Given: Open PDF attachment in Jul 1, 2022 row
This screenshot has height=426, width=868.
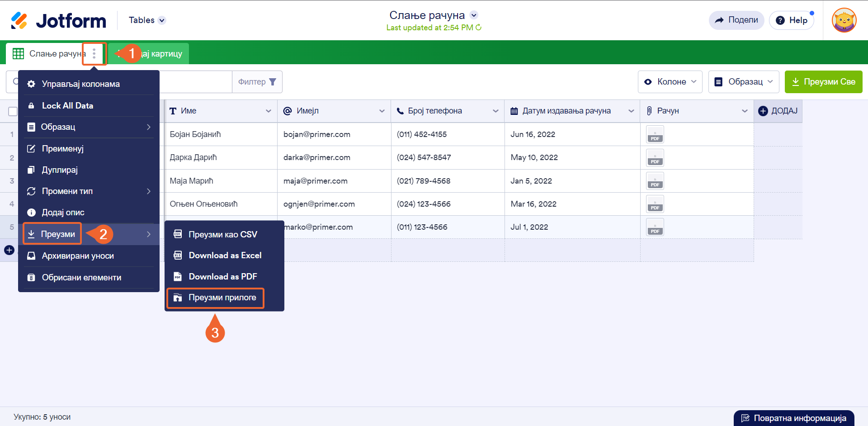Looking at the screenshot, I should 655,227.
